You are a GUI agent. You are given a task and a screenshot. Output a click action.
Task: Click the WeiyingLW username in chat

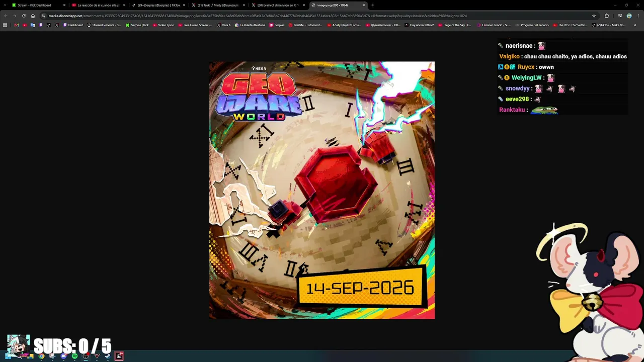[527, 78]
